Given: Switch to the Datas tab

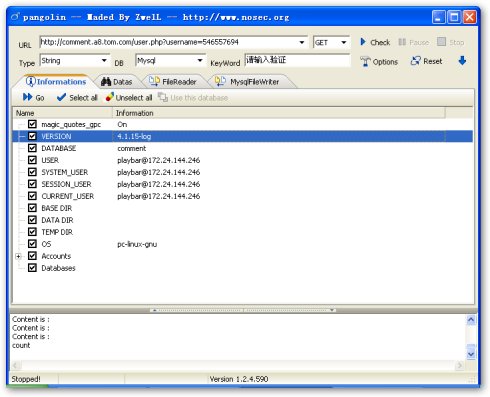Looking at the screenshot, I should pyautogui.click(x=117, y=82).
